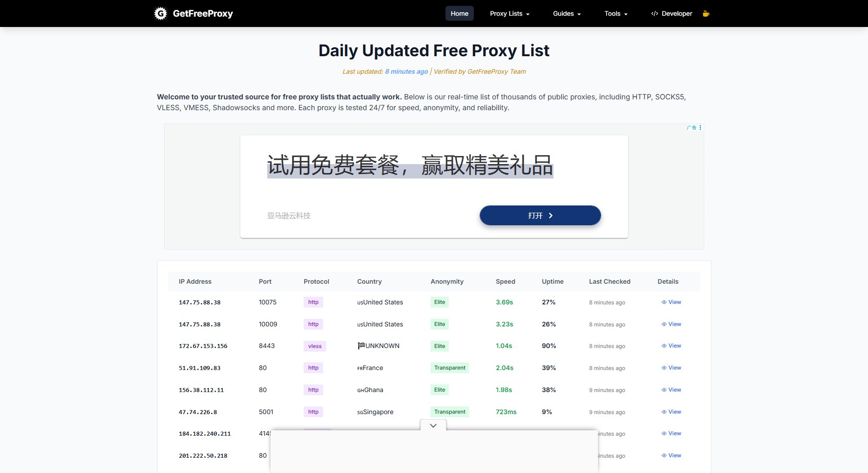This screenshot has height=473, width=868.
Task: Click the GetFreeProxy gear logo icon
Action: pos(161,13)
